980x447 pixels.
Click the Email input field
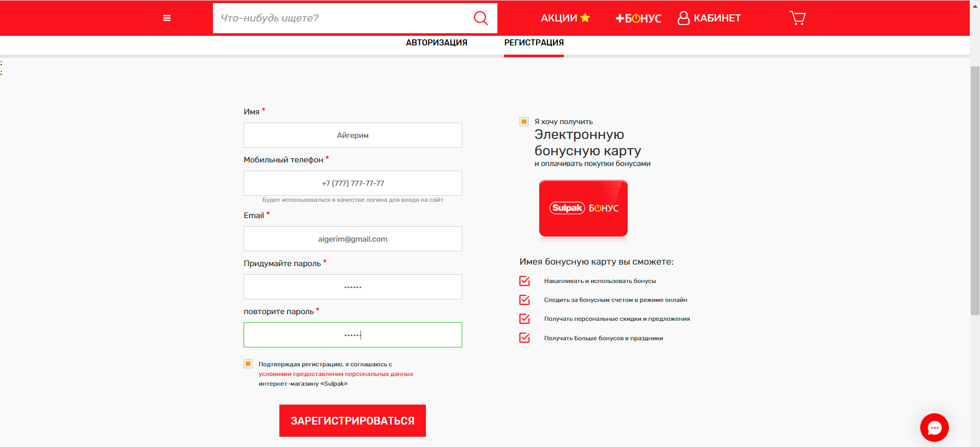click(353, 239)
